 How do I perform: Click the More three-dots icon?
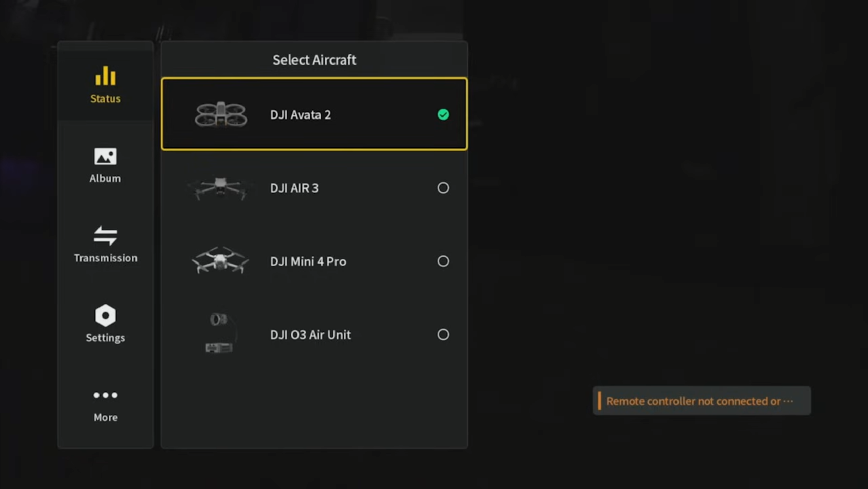105,395
